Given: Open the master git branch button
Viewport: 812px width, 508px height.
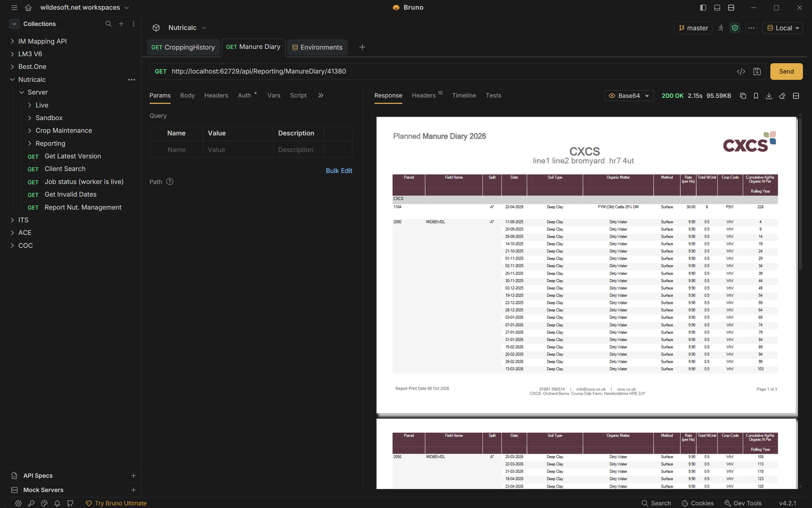Looking at the screenshot, I should click(x=693, y=28).
